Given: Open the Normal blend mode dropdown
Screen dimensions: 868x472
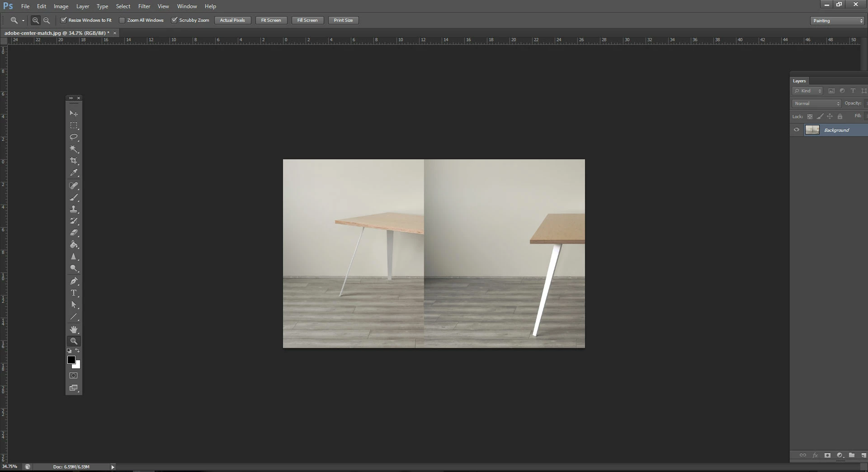Looking at the screenshot, I should pos(816,104).
